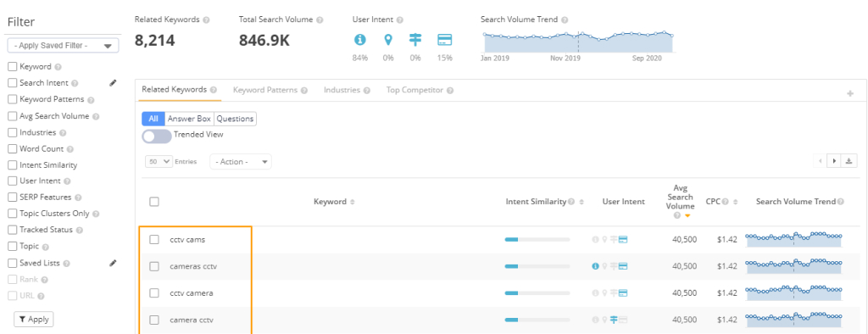Click help icon beside Avg Search Volume filter
The width and height of the screenshot is (868, 334).
[96, 117]
